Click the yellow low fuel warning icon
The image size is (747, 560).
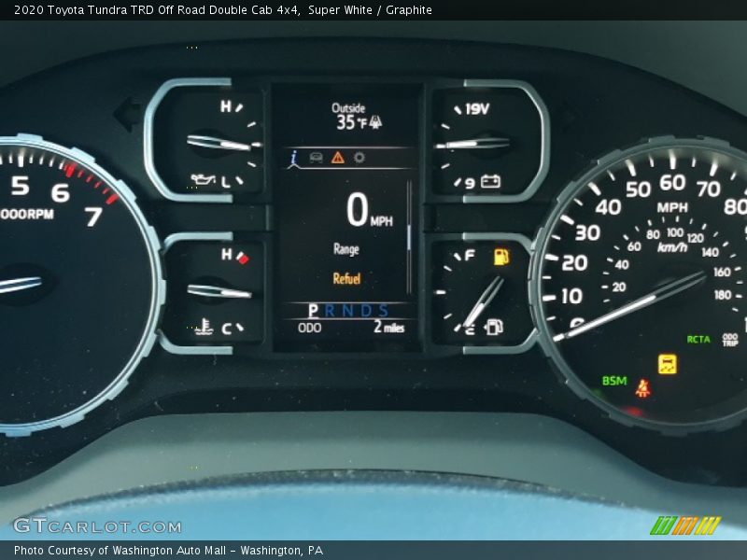tap(500, 258)
